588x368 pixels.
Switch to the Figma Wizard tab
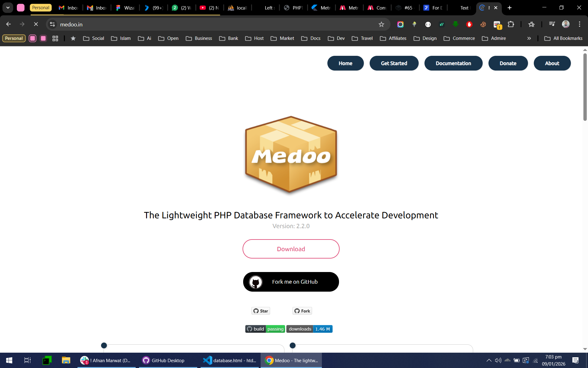(x=125, y=8)
